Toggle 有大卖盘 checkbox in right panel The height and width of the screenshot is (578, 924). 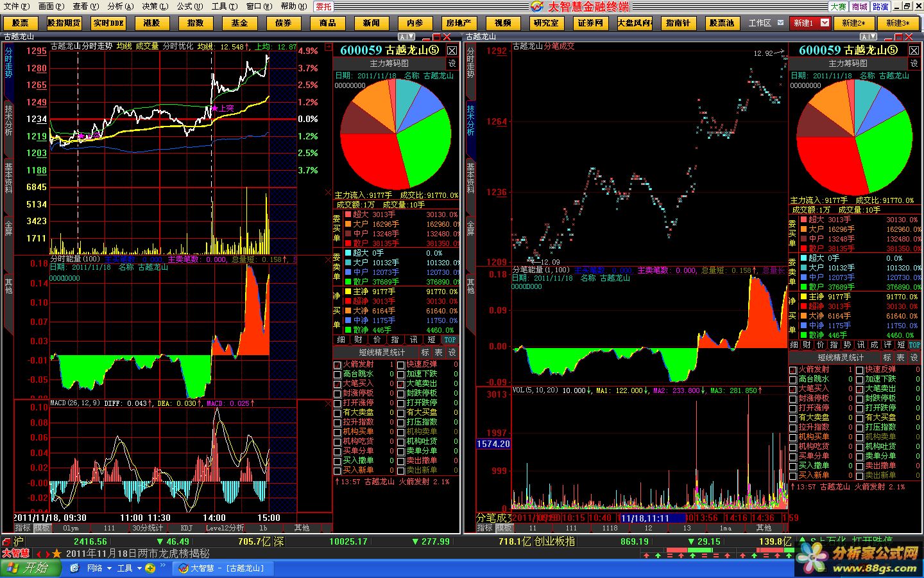click(x=793, y=418)
